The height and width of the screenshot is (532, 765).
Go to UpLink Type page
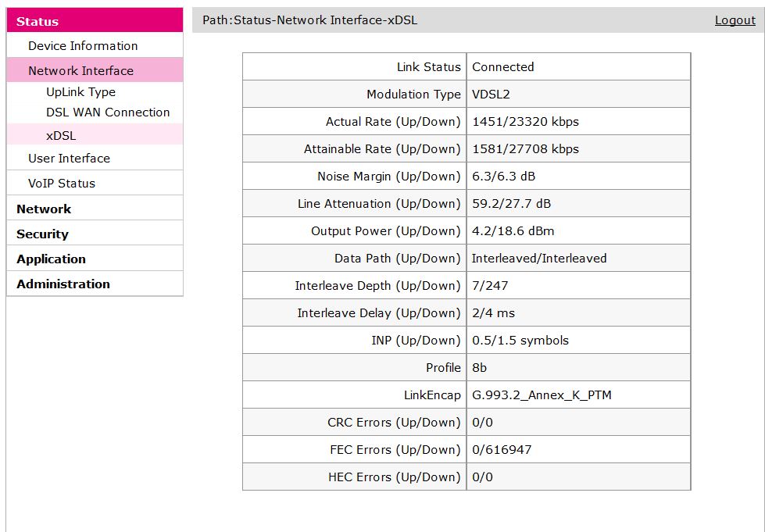[80, 92]
